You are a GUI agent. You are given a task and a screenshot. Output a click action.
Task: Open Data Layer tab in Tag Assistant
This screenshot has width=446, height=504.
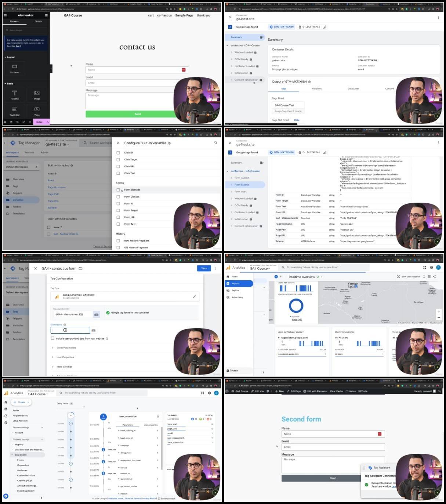[353, 88]
